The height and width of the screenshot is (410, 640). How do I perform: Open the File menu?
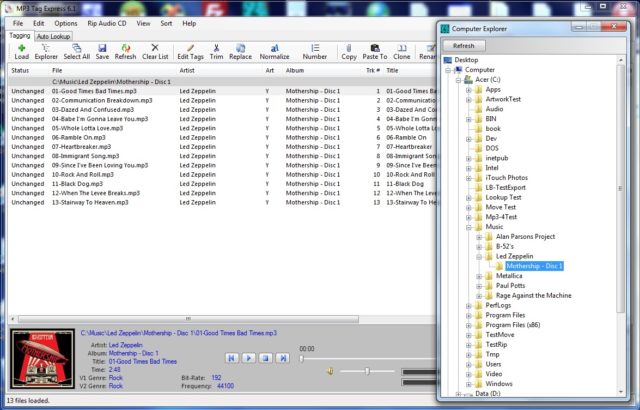point(18,23)
